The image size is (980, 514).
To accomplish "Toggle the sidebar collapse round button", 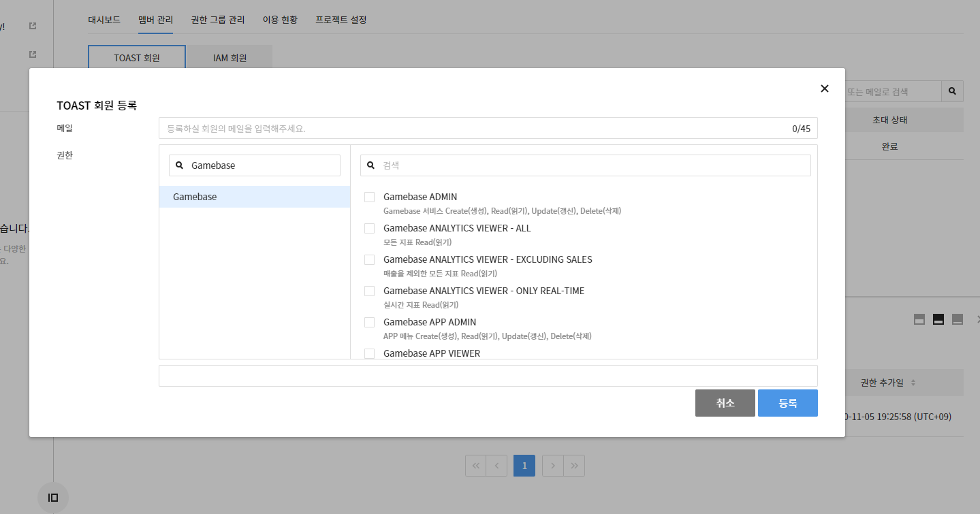I will 53,498.
